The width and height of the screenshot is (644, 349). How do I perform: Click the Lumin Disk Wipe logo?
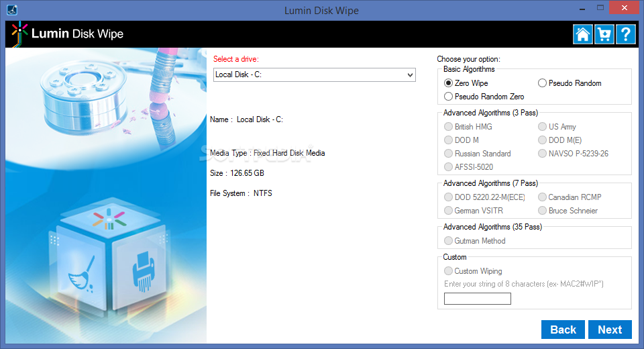[x=67, y=34]
